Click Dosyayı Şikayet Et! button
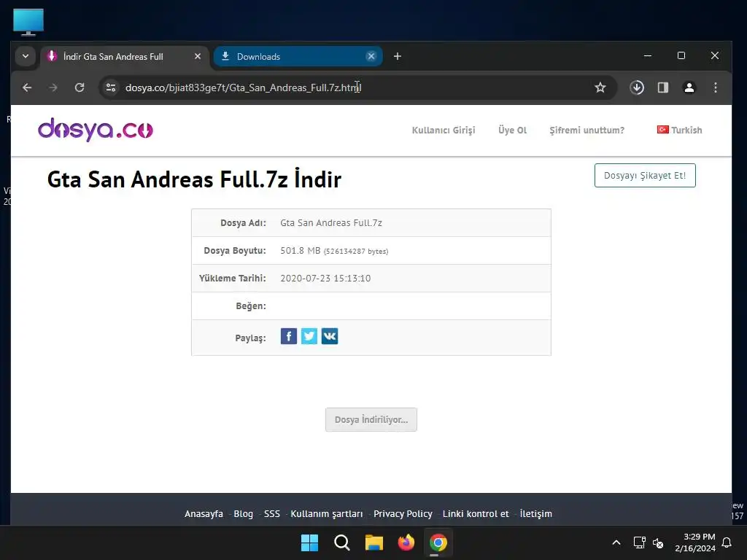The image size is (747, 560). (x=645, y=175)
